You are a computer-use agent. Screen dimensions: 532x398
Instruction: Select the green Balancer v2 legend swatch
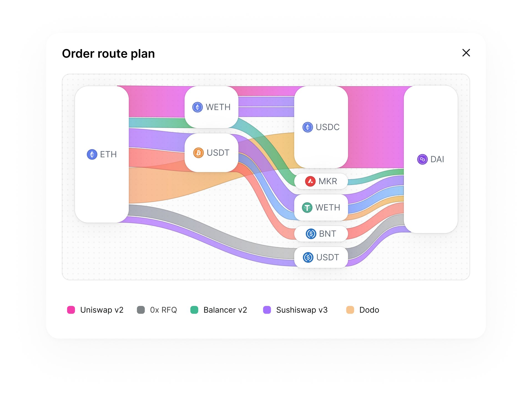194,310
